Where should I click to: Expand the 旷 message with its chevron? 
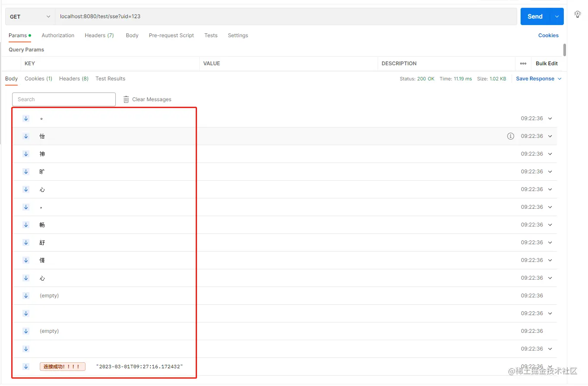point(550,172)
